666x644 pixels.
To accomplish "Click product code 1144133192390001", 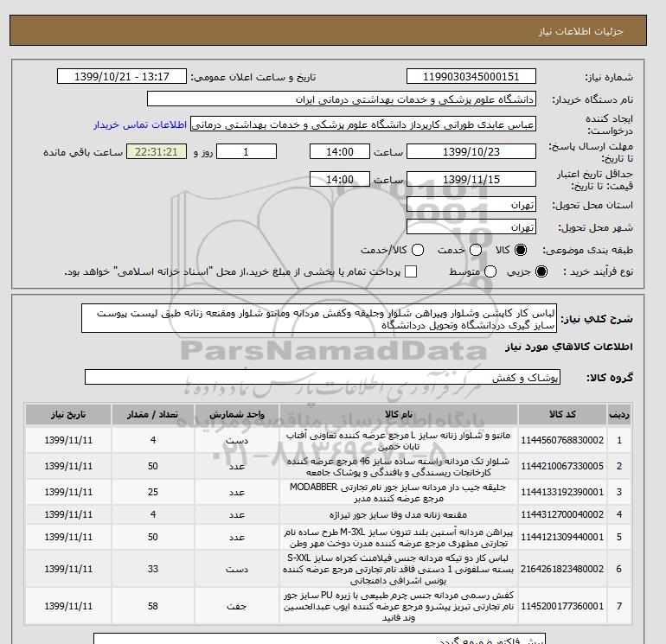I will [x=562, y=492].
